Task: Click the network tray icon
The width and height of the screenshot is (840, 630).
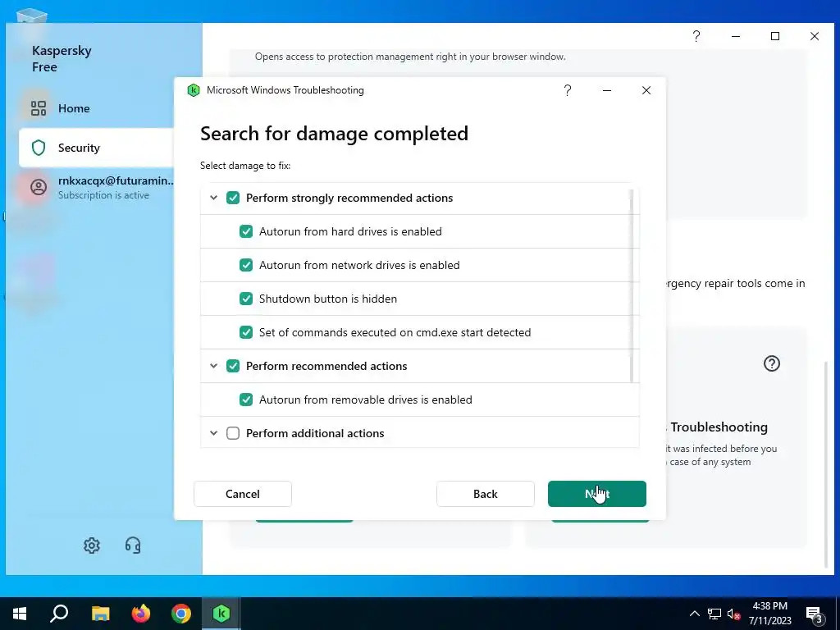Action: 714,614
